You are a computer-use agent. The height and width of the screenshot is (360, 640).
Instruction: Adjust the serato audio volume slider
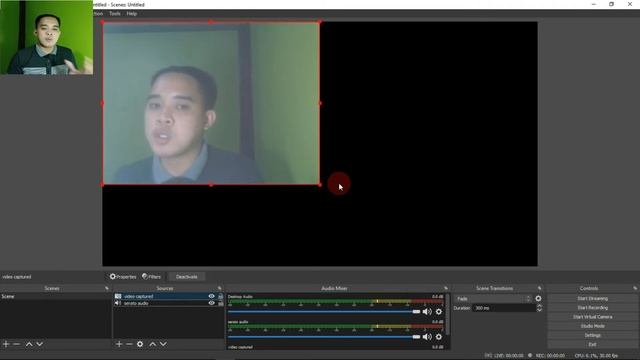[x=324, y=337]
